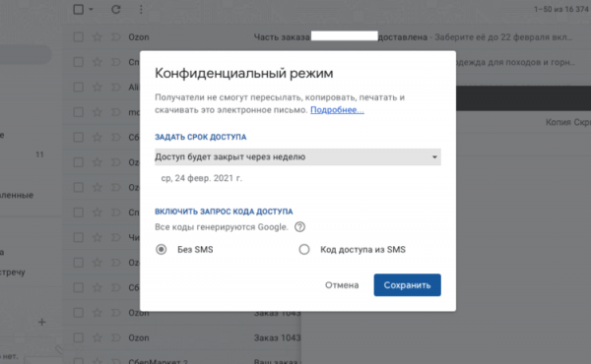Tick the checkbox of the Ali email row
The height and width of the screenshot is (364, 591).
[79, 87]
